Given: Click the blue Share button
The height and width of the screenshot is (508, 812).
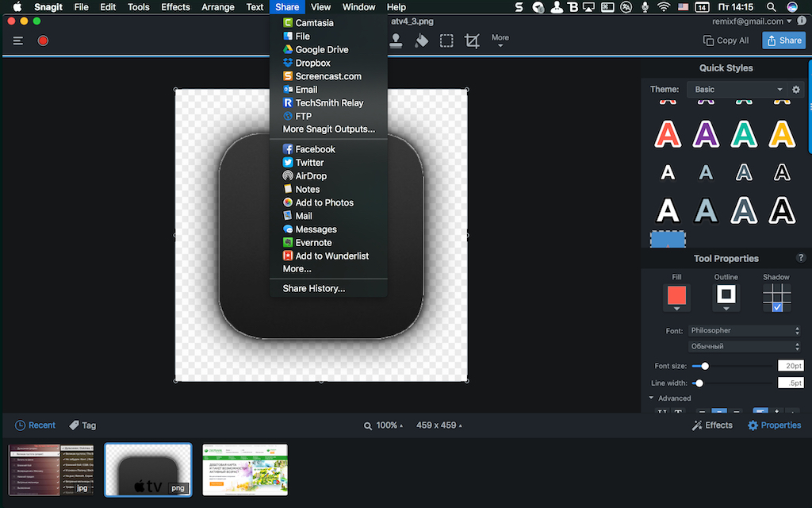Looking at the screenshot, I should click(x=784, y=40).
